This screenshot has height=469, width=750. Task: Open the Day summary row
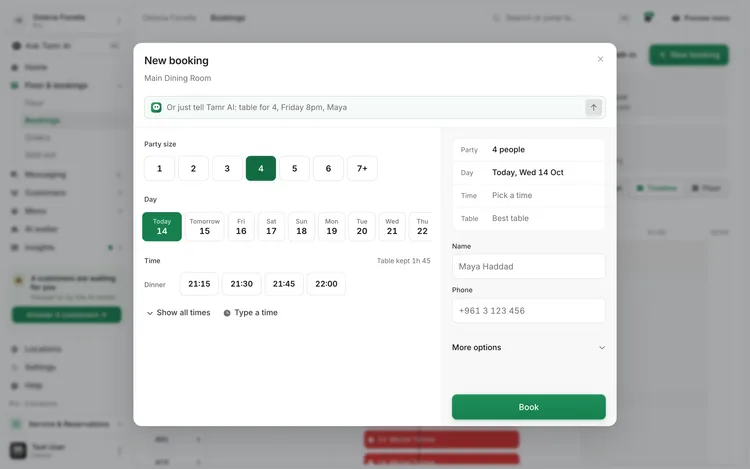click(529, 173)
